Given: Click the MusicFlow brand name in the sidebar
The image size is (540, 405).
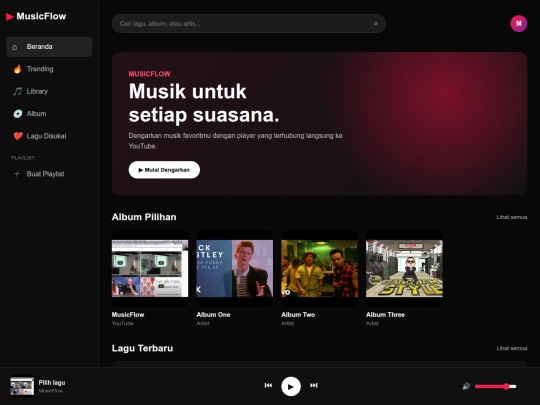Looking at the screenshot, I should [41, 16].
